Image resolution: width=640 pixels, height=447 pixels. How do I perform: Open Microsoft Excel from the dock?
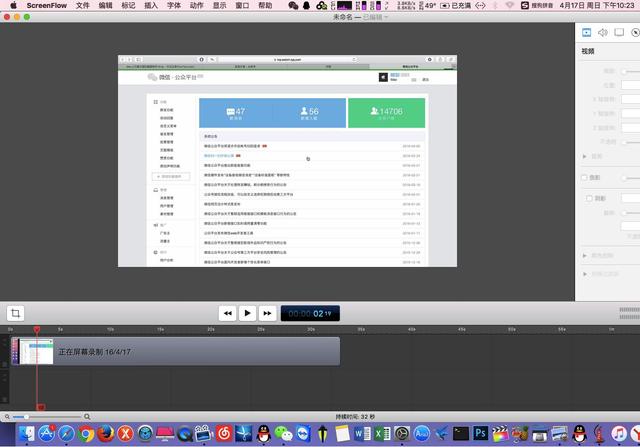click(x=382, y=434)
